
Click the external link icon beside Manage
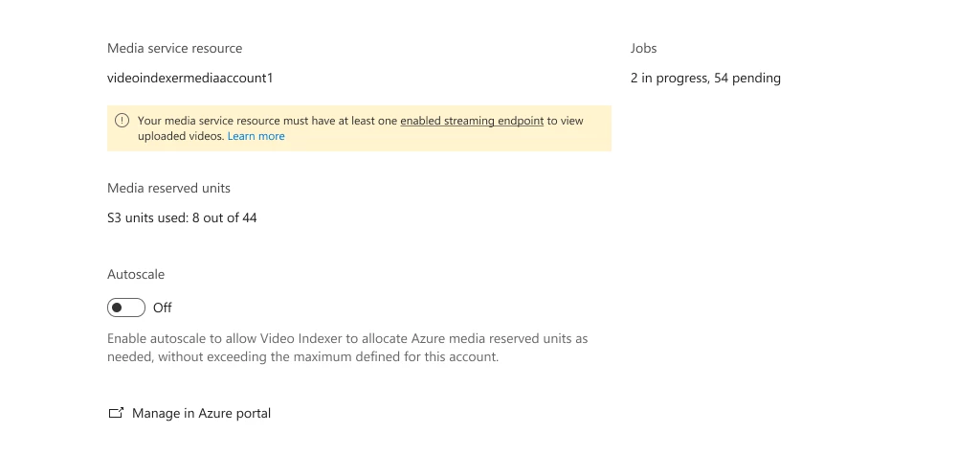click(x=116, y=413)
